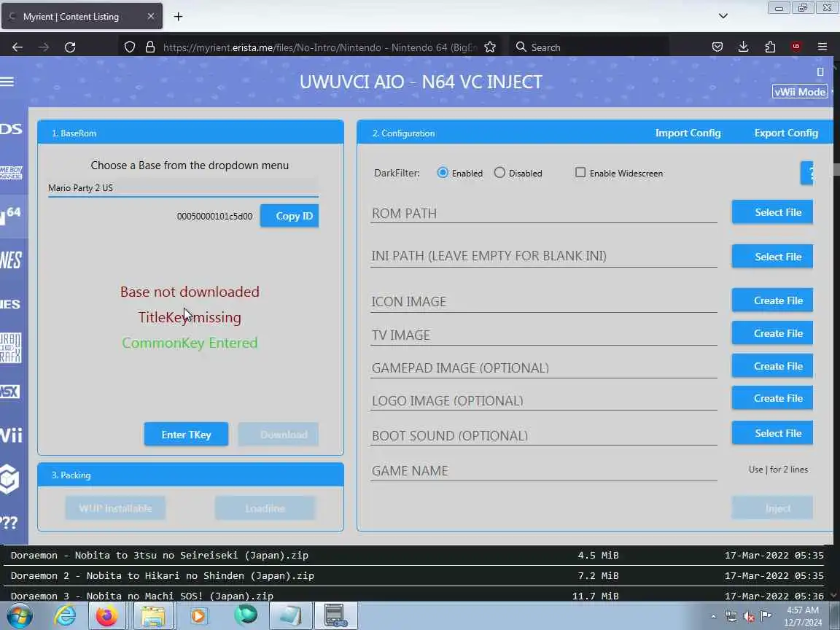
Task: Open File Explorer from taskbar
Action: pyautogui.click(x=152, y=616)
